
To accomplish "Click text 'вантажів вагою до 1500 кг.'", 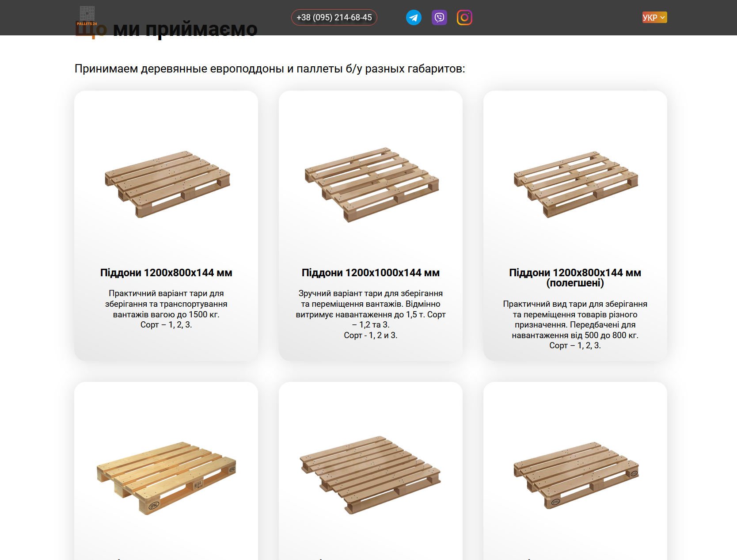I will click(166, 314).
